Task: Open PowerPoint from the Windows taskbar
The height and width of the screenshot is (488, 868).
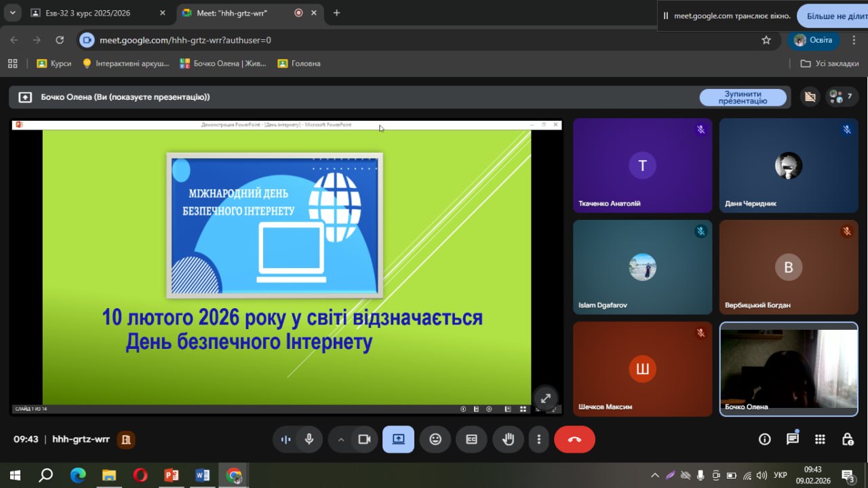Action: 171,475
